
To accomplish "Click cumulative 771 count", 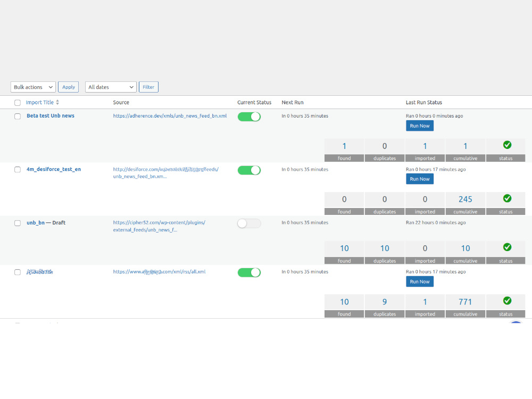I will [x=465, y=302].
